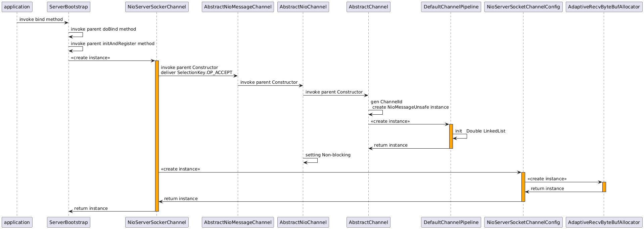Click the top AbstractChannel participant box
Image resolution: width=644 pixels, height=229 pixels.
coord(368,7)
